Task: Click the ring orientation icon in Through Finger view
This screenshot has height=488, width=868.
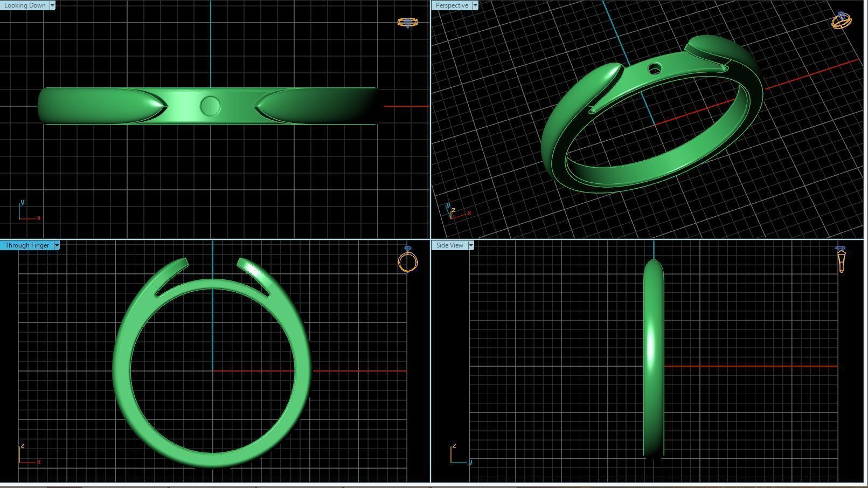Action: click(x=408, y=259)
